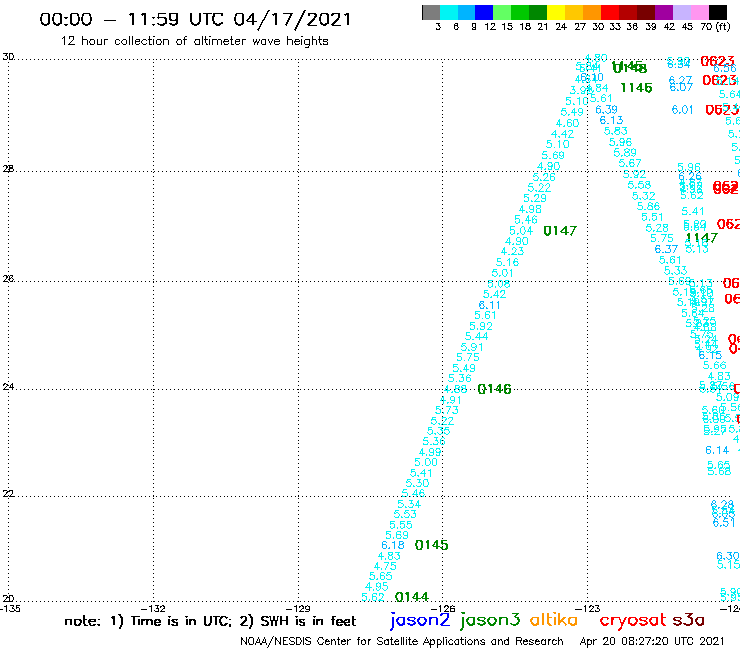
Task: Select the lavender 45 ft legend swatch
Action: [681, 12]
